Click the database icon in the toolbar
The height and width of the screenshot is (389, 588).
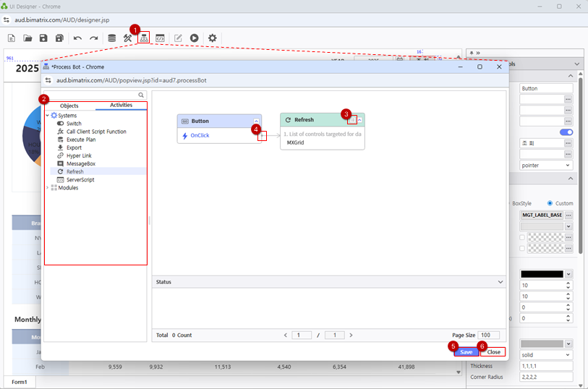click(x=111, y=38)
